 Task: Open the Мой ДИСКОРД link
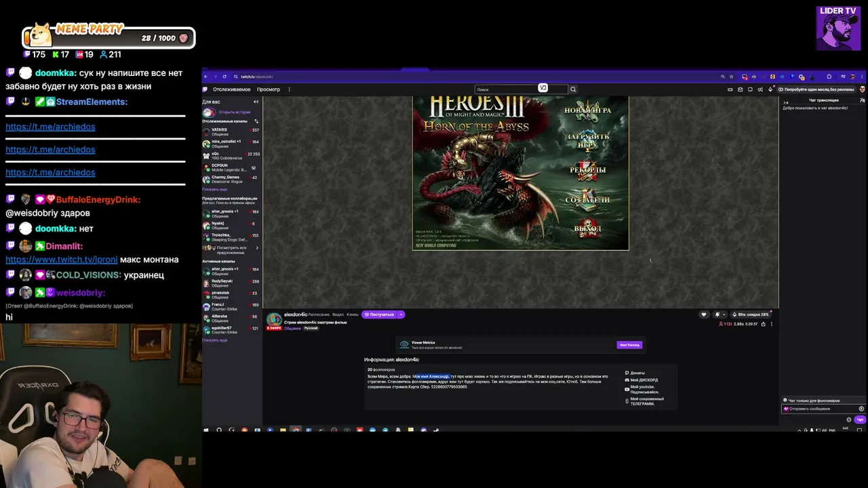(642, 380)
